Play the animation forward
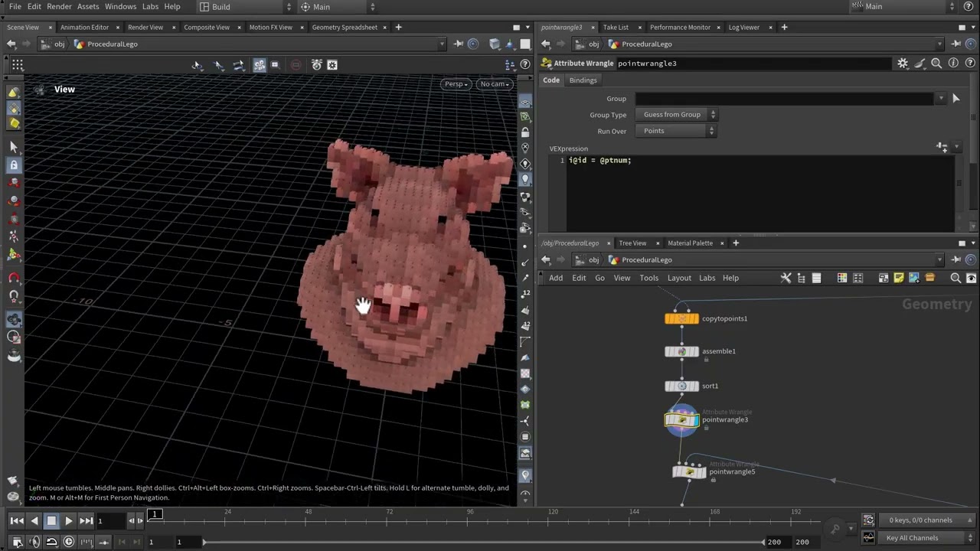Image resolution: width=980 pixels, height=551 pixels. tap(69, 521)
